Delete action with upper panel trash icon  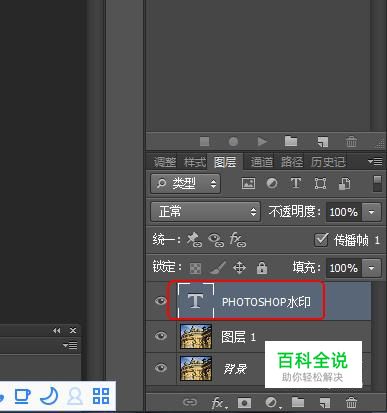[351, 142]
